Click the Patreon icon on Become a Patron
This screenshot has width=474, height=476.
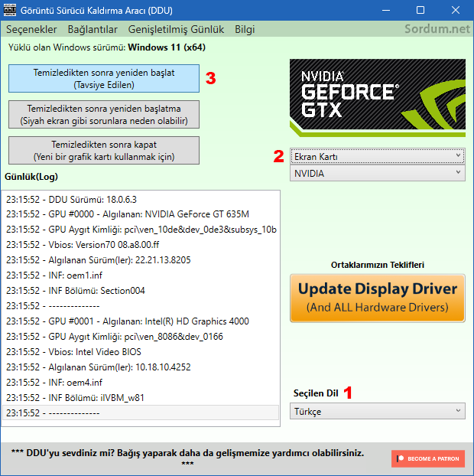(401, 458)
